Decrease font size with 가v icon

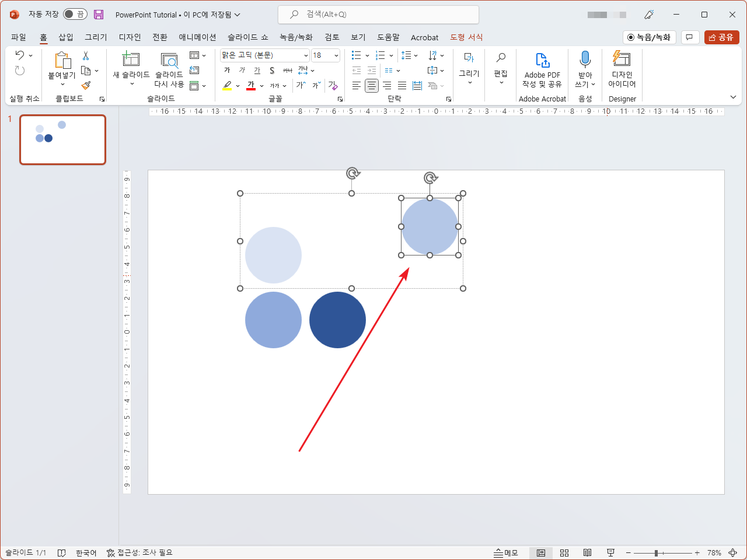316,86
